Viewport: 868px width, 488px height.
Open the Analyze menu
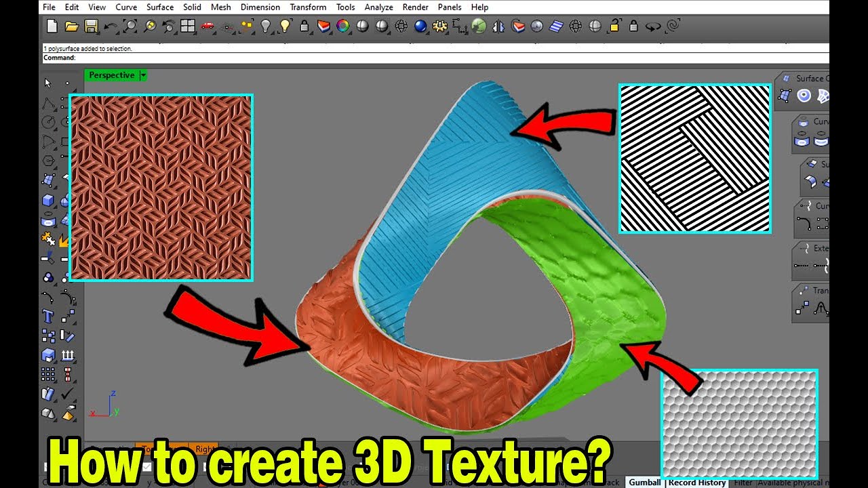click(378, 7)
